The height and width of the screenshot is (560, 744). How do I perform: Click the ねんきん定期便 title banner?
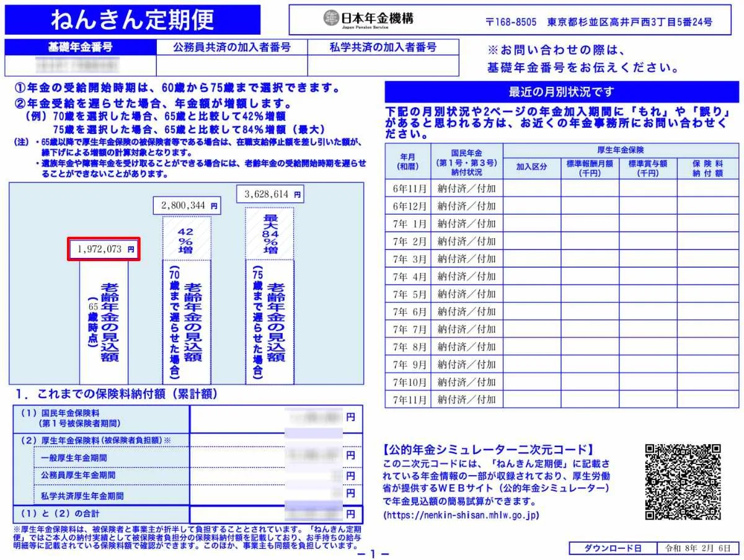pyautogui.click(x=133, y=19)
